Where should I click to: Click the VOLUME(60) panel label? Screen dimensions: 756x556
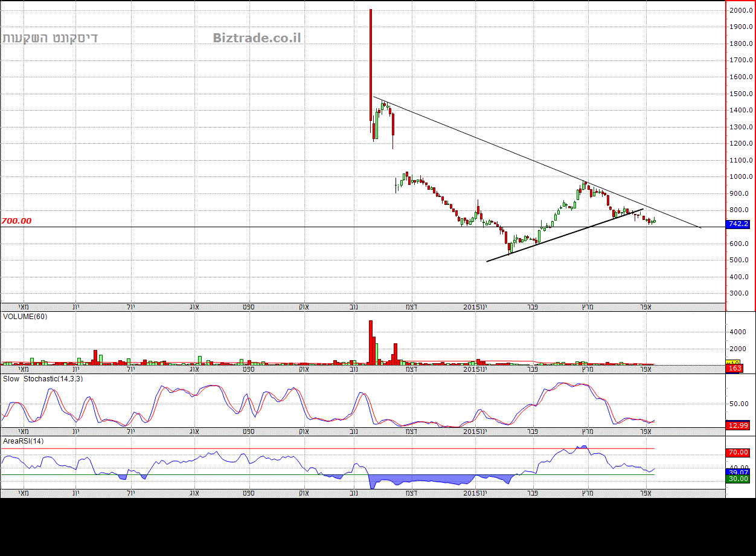25,317
